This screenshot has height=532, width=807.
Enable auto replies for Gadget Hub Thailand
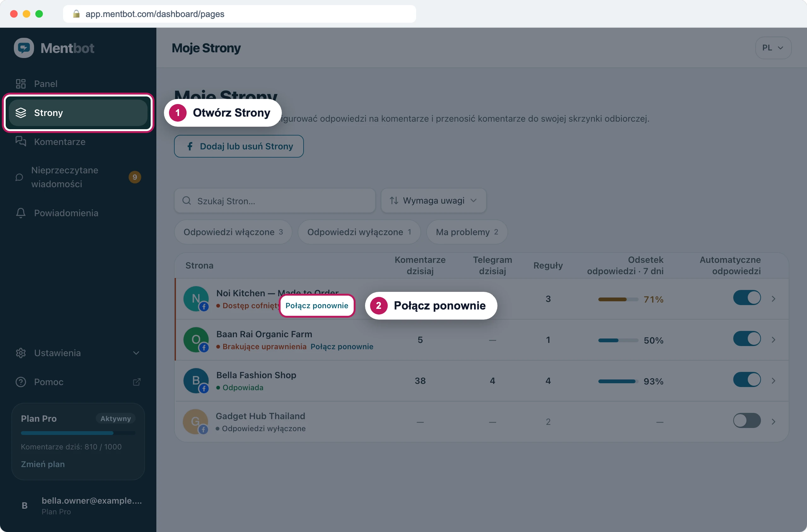[746, 421]
